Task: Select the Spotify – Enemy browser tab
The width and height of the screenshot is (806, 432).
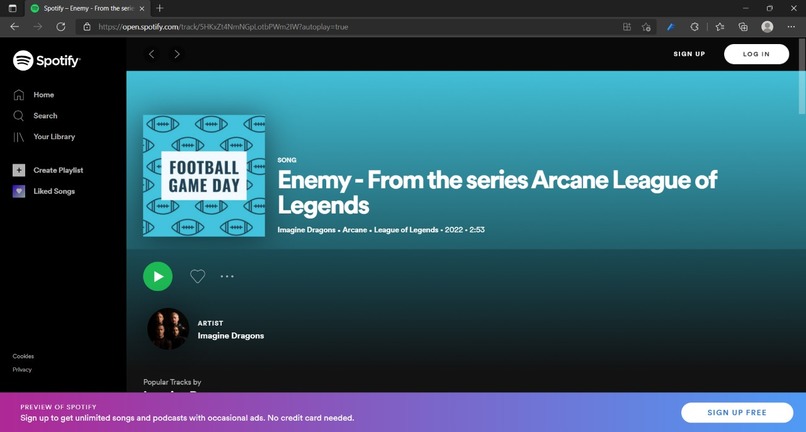Action: (x=88, y=8)
